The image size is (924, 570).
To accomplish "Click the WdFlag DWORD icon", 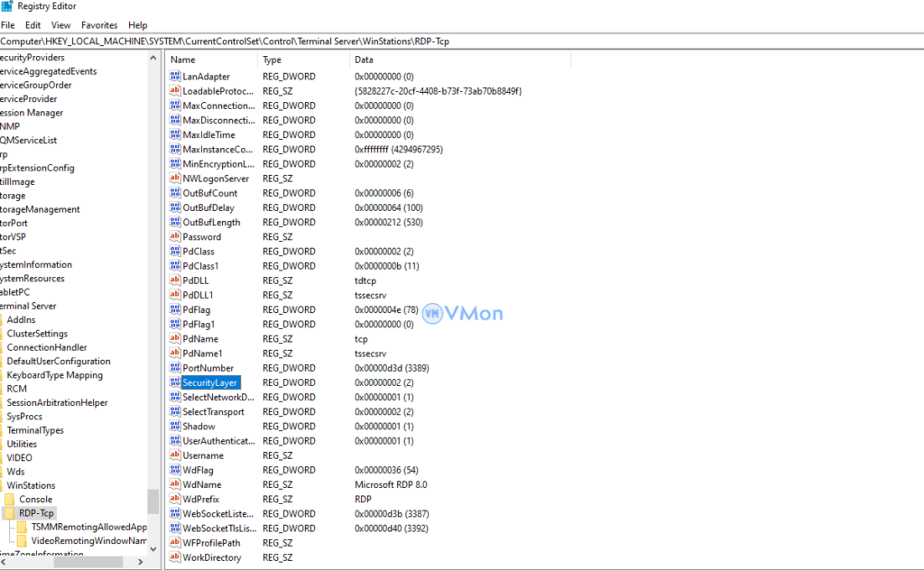I will click(x=174, y=469).
